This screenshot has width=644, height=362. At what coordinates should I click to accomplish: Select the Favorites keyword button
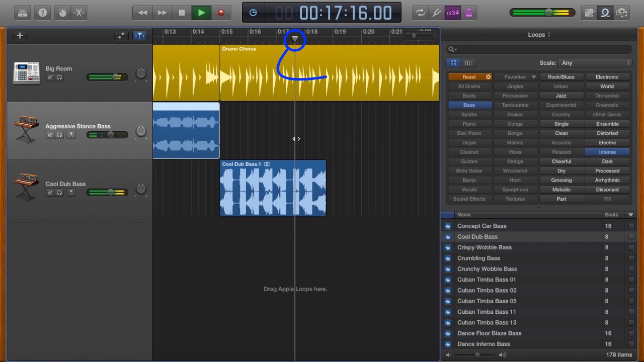coord(515,77)
